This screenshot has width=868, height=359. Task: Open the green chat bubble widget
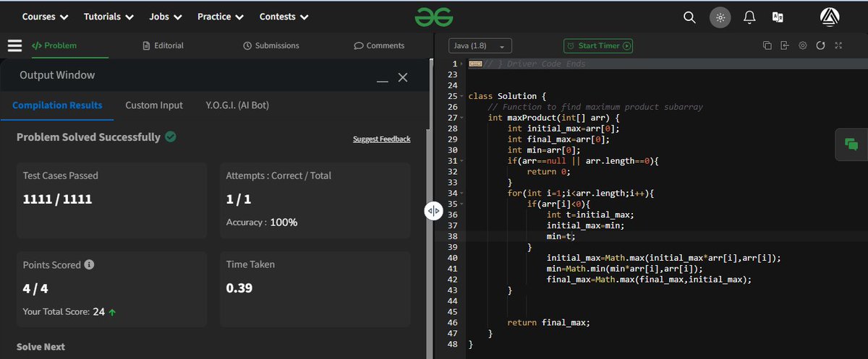[x=851, y=144]
